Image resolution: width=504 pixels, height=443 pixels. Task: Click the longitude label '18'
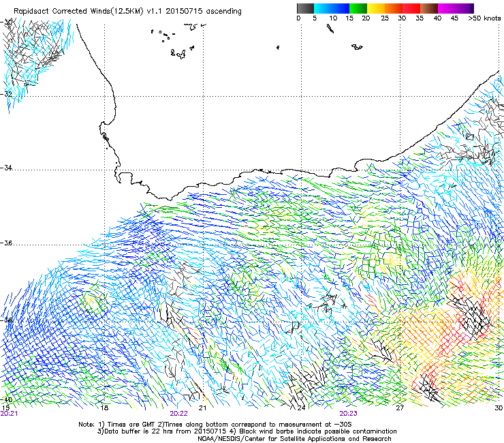pos(104,408)
